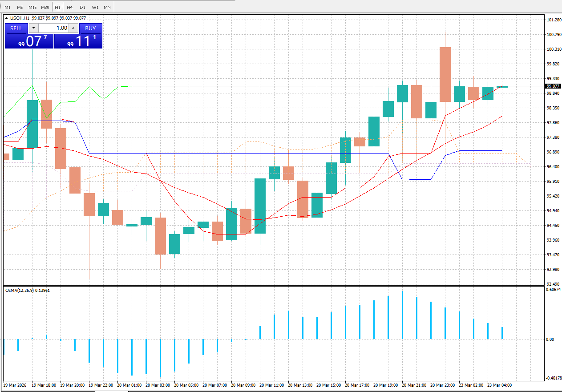The height and width of the screenshot is (392, 562).
Task: Choose the MN monthly timeframe
Action: 107,7
